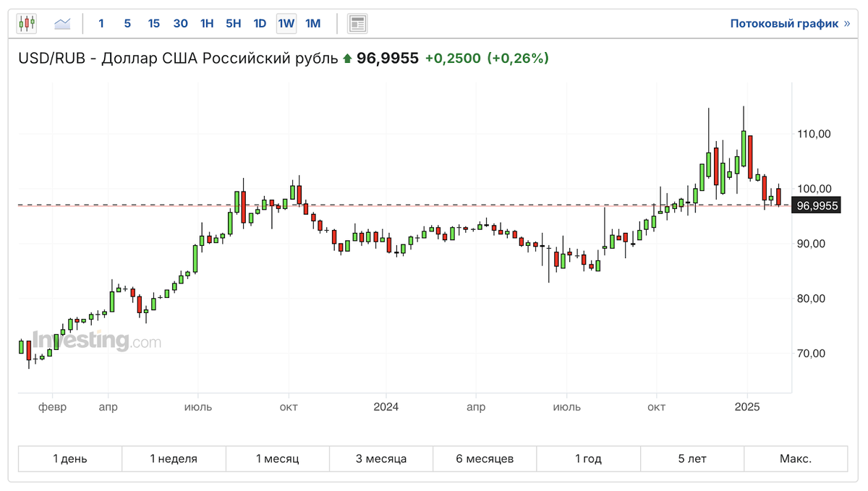Screen dimensions: 868x491
Task: Show the 1 неделя range
Action: [174, 458]
